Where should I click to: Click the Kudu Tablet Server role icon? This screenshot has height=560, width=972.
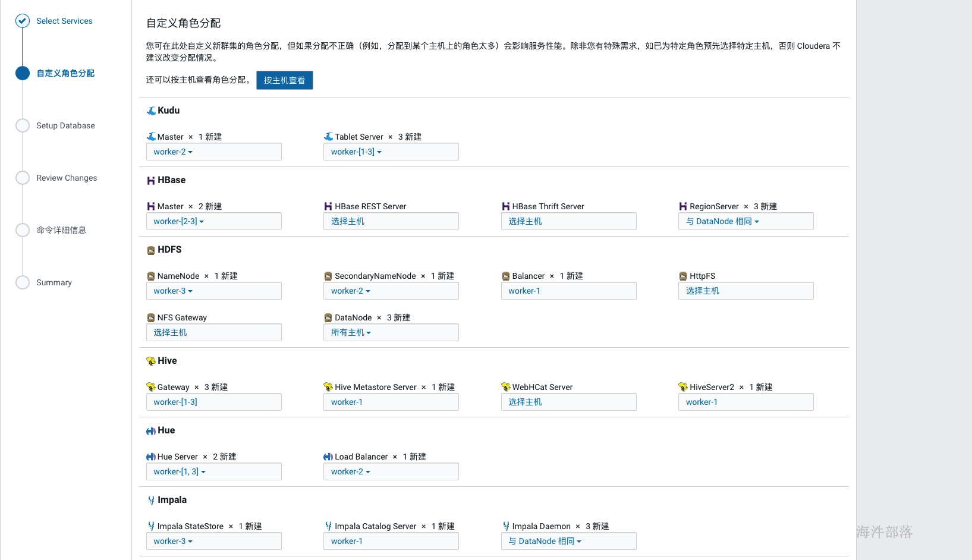(x=328, y=137)
